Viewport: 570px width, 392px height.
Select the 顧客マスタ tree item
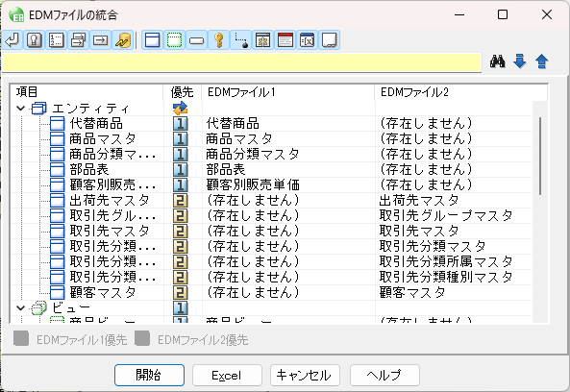click(103, 292)
